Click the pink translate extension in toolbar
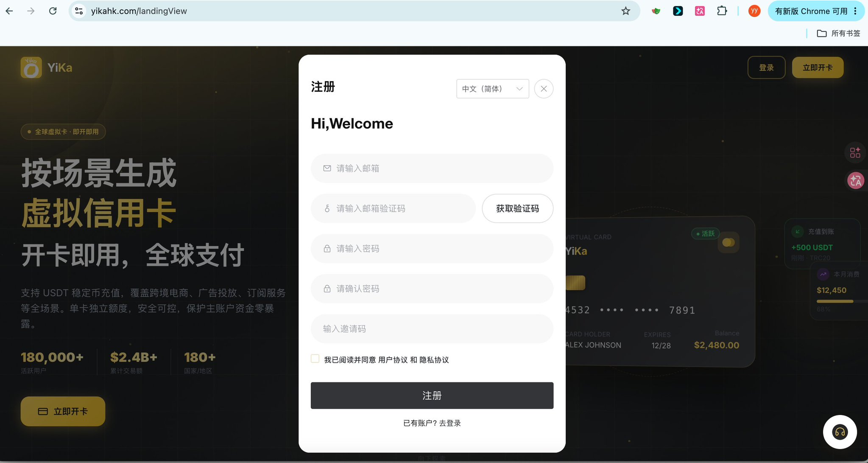 coord(700,11)
